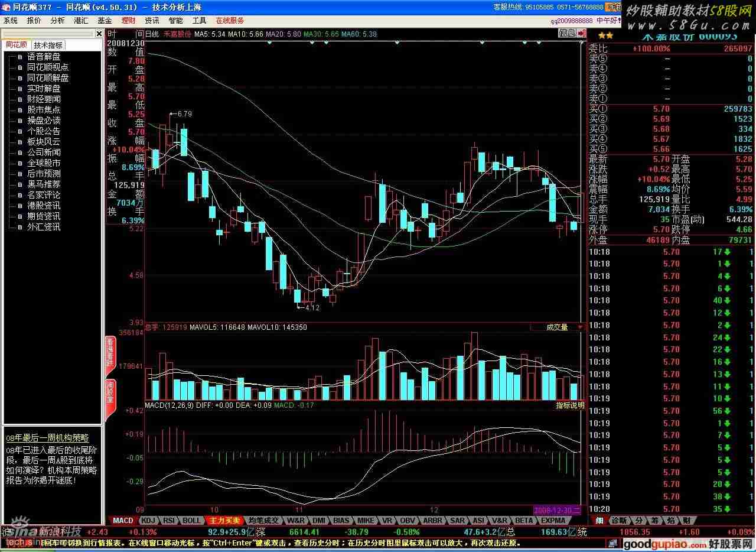
Task: Open the 系统 menu
Action: pyautogui.click(x=11, y=21)
